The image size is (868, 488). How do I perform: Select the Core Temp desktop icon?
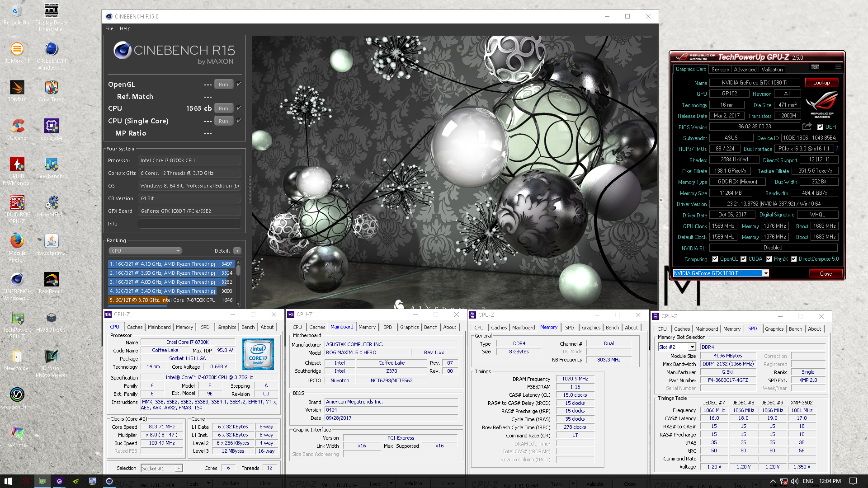coord(52,91)
